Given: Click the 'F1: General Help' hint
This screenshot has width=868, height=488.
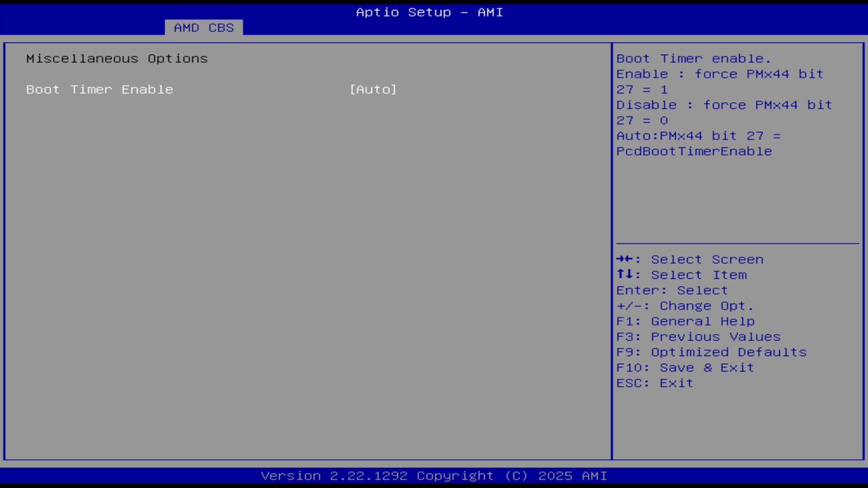Looking at the screenshot, I should (686, 321).
